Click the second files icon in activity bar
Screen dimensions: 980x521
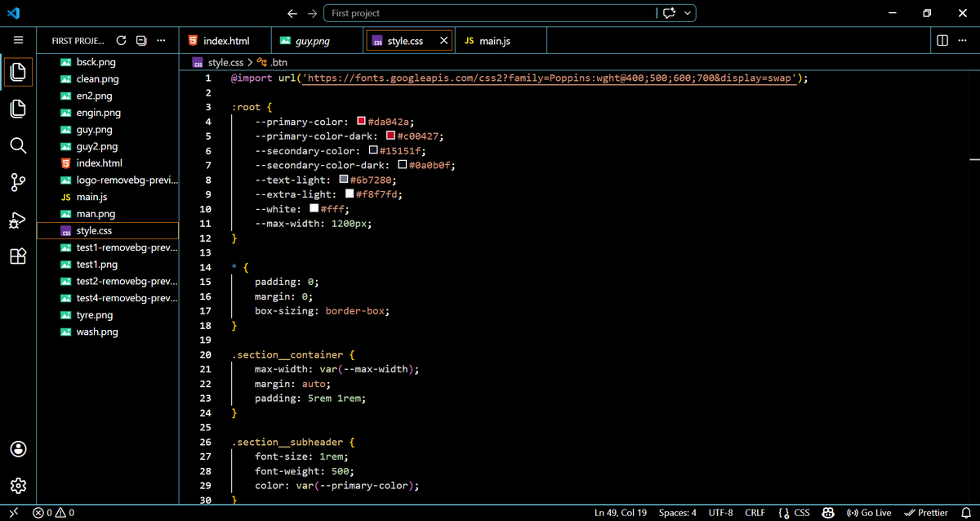point(18,109)
